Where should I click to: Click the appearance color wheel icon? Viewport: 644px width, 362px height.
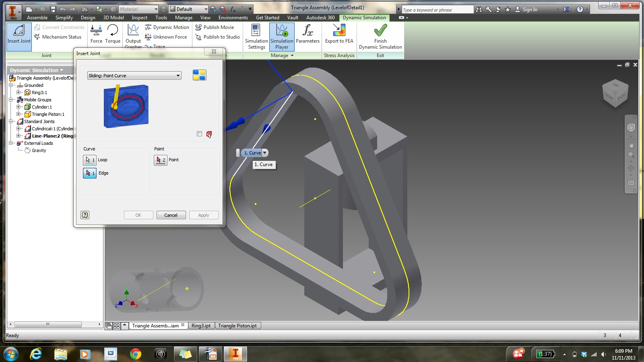pos(213,9)
